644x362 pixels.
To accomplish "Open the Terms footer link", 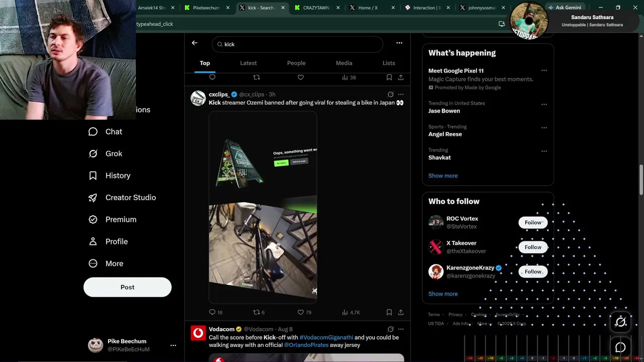I will (434, 315).
